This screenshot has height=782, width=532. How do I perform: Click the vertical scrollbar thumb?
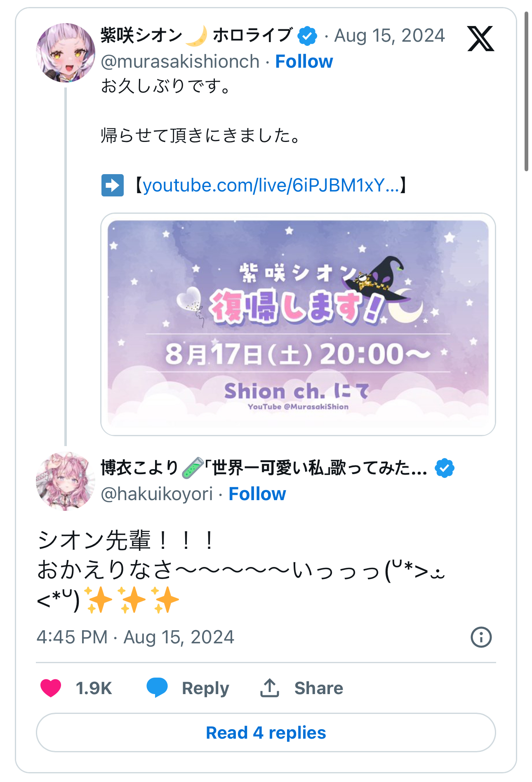[x=526, y=91]
